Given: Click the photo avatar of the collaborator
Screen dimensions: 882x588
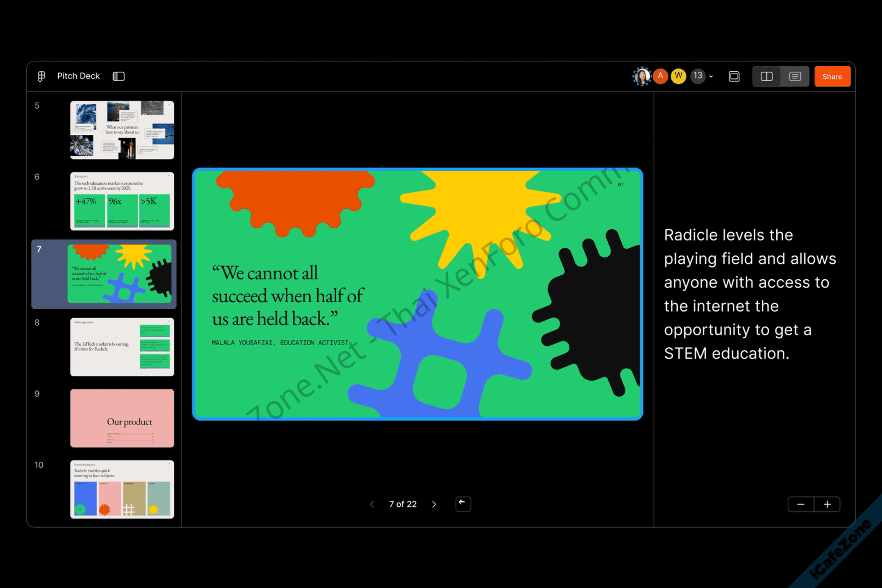Looking at the screenshot, I should coord(642,76).
